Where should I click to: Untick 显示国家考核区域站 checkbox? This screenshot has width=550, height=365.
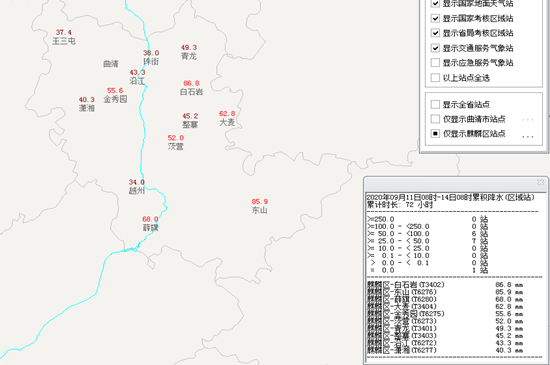[435, 18]
